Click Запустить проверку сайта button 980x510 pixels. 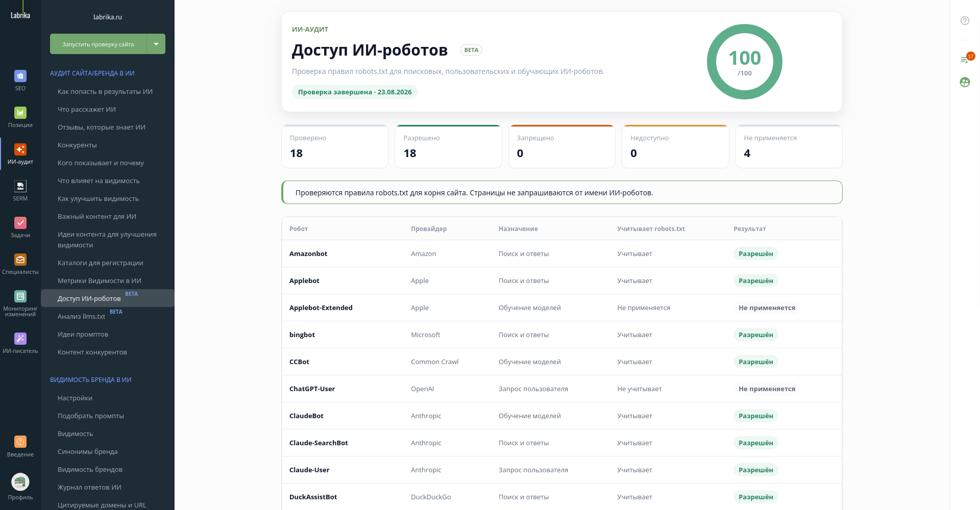pos(98,44)
